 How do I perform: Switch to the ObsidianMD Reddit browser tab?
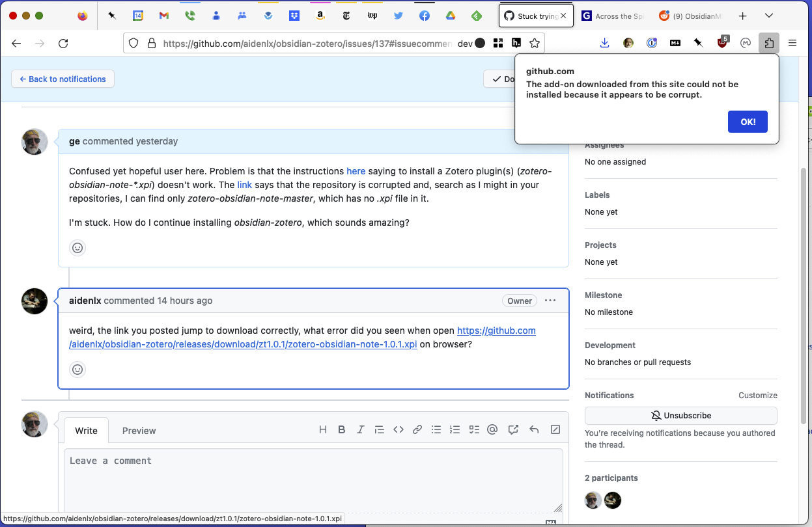coord(691,16)
